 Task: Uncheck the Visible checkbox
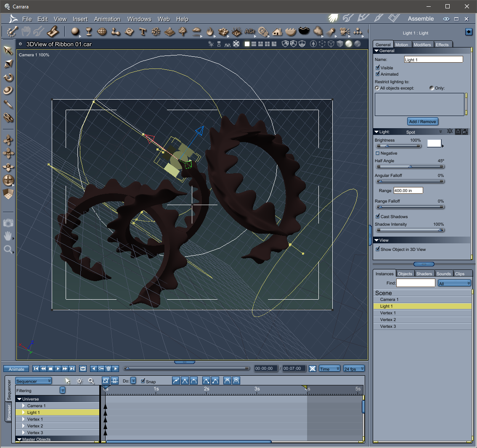tap(377, 67)
